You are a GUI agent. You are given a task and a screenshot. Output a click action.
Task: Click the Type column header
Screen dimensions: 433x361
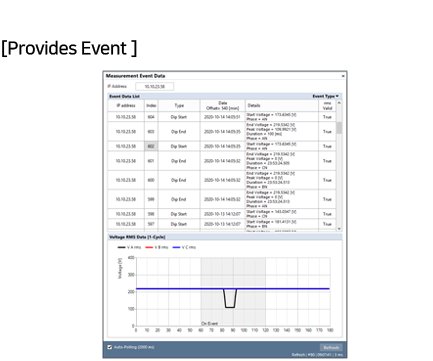tap(179, 106)
